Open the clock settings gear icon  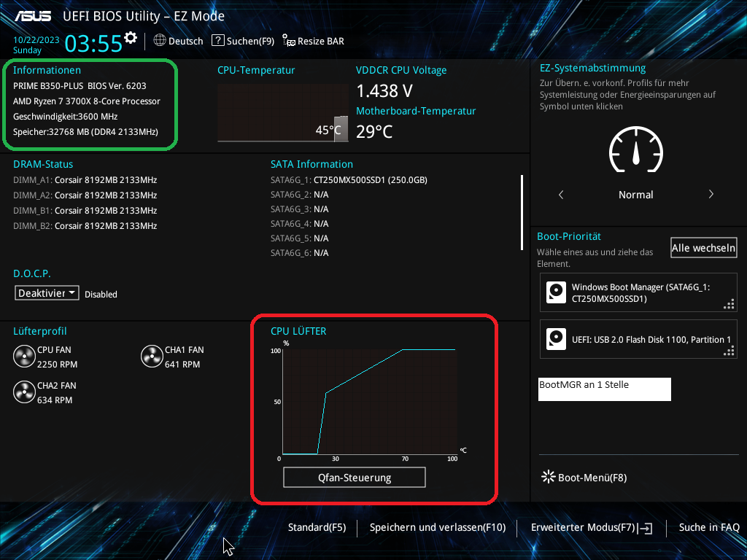[x=131, y=38]
